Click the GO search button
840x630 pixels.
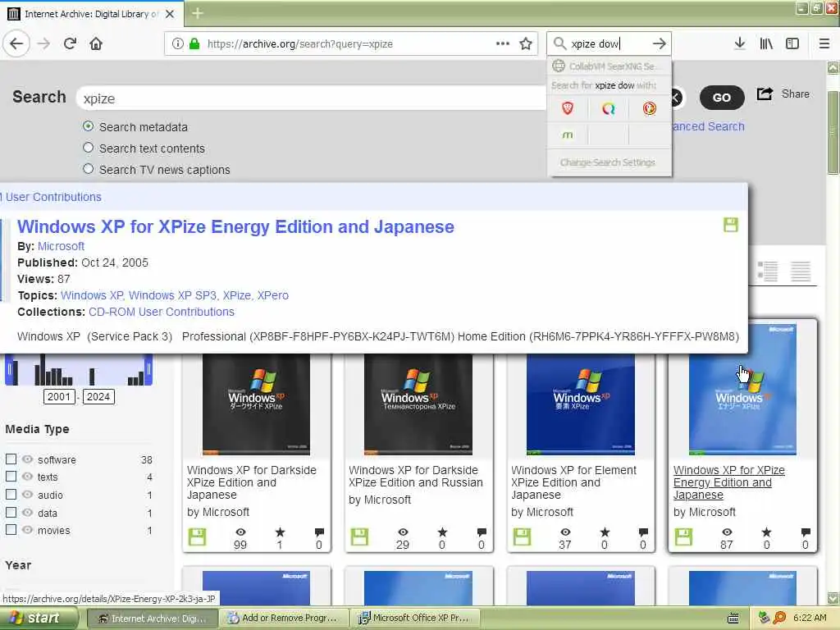click(x=722, y=98)
